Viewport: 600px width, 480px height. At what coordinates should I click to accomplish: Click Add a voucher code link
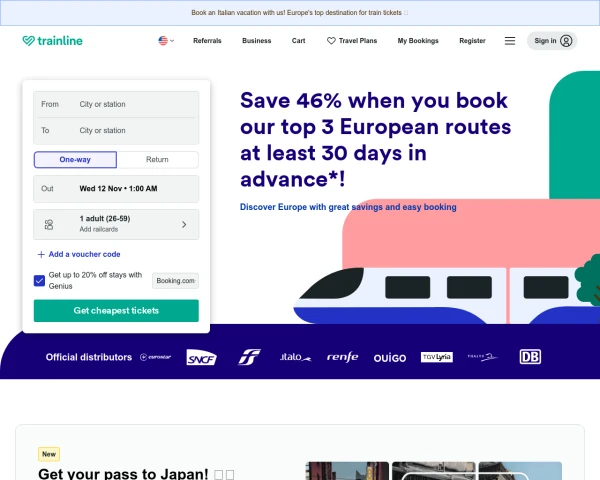click(x=80, y=254)
